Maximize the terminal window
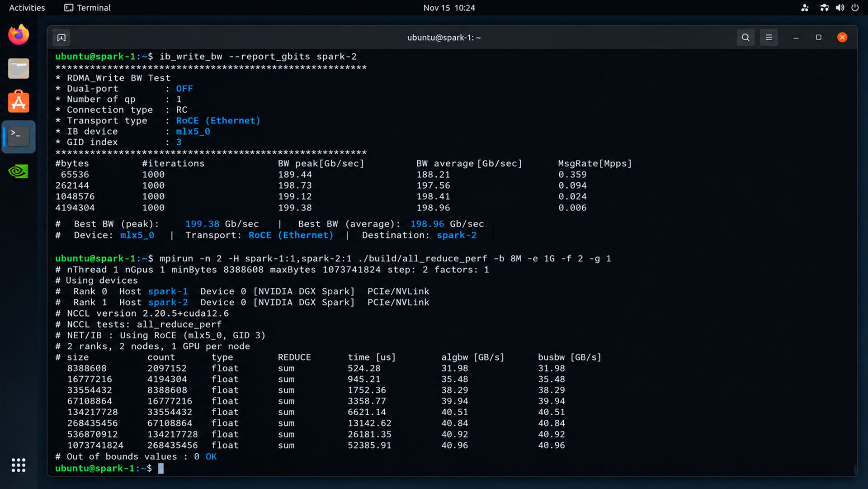Image resolution: width=868 pixels, height=489 pixels. click(x=818, y=38)
